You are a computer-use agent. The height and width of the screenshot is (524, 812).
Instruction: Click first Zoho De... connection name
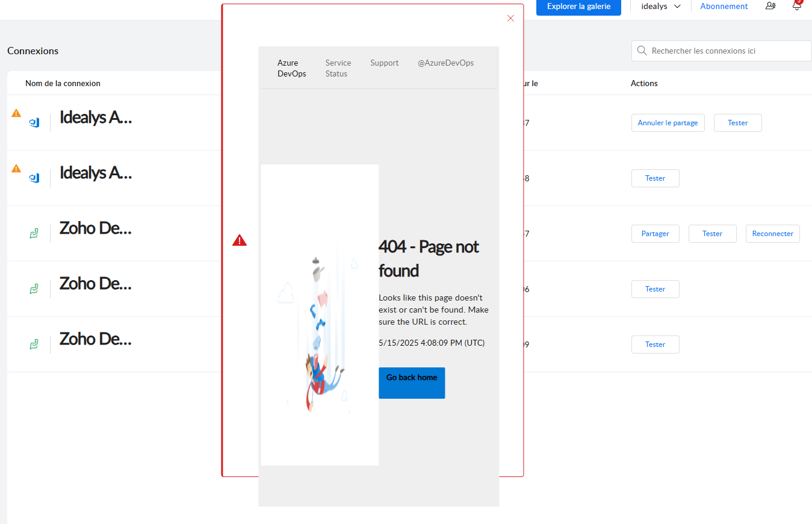tap(95, 228)
